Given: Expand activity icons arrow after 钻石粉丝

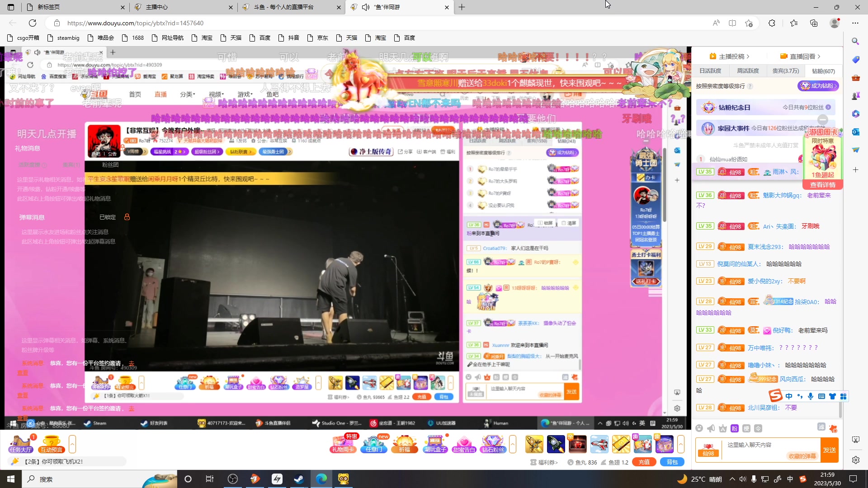Looking at the screenshot, I should pyautogui.click(x=513, y=444).
